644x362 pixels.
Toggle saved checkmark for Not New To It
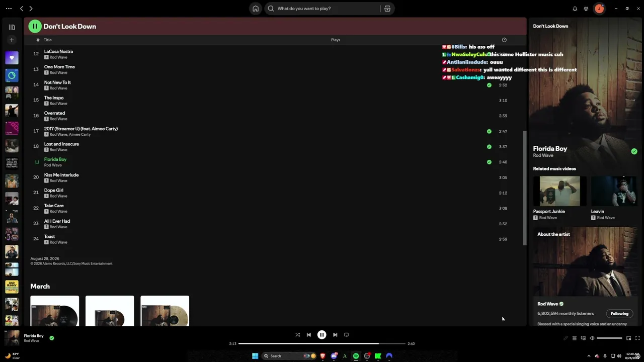point(489,85)
